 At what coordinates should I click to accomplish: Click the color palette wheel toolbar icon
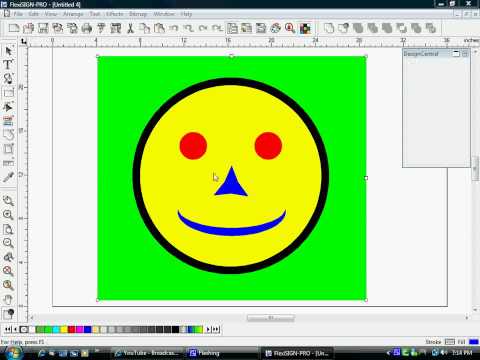(275, 28)
